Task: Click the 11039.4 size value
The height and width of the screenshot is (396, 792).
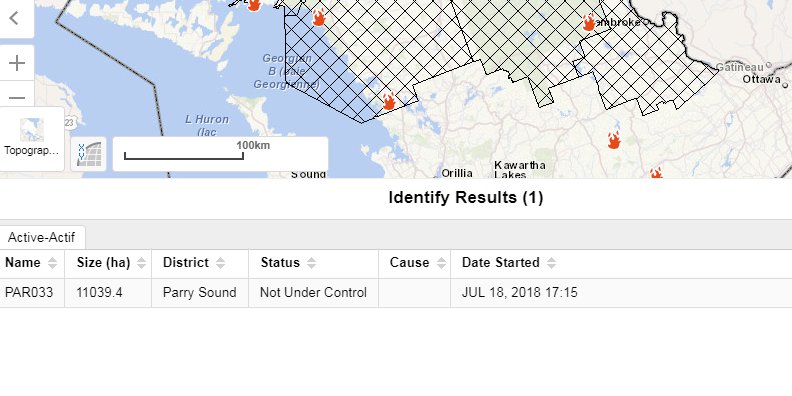Action: (100, 292)
